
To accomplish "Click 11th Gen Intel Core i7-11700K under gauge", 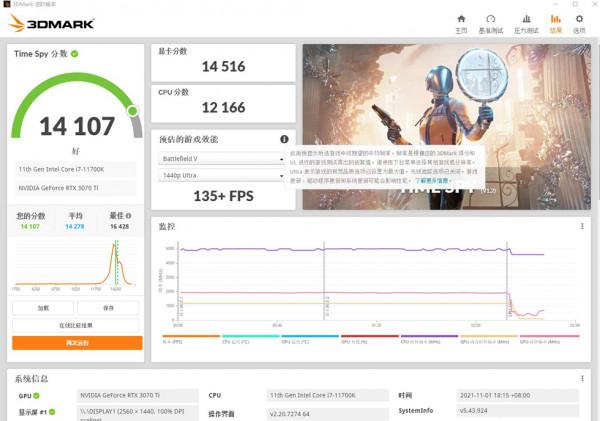I will [x=75, y=169].
